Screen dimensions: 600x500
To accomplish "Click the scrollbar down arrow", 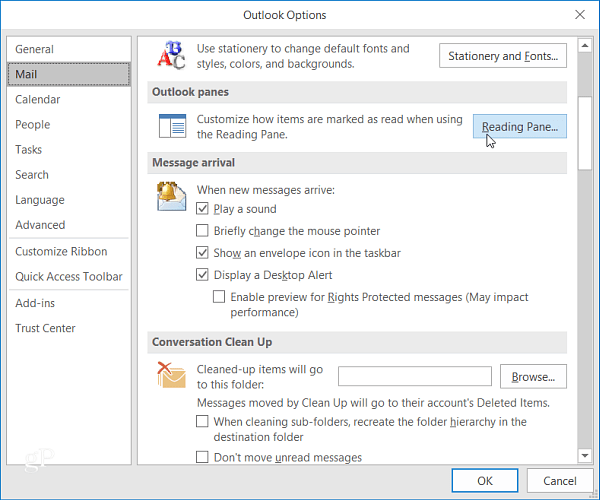I will [x=585, y=455].
